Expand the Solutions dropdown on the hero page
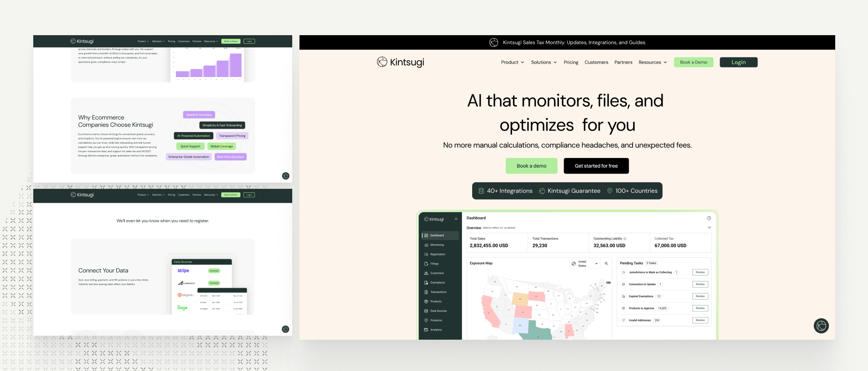Image resolution: width=868 pixels, height=371 pixels. pos(544,62)
